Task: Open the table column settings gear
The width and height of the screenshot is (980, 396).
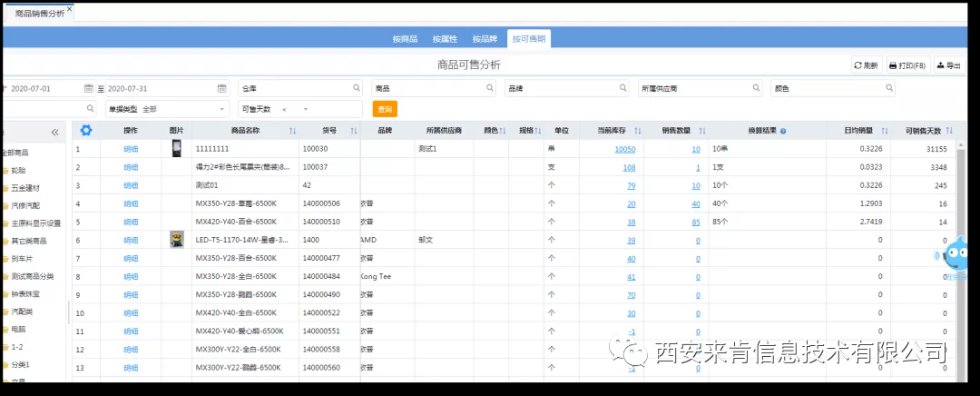Action: pos(86,131)
